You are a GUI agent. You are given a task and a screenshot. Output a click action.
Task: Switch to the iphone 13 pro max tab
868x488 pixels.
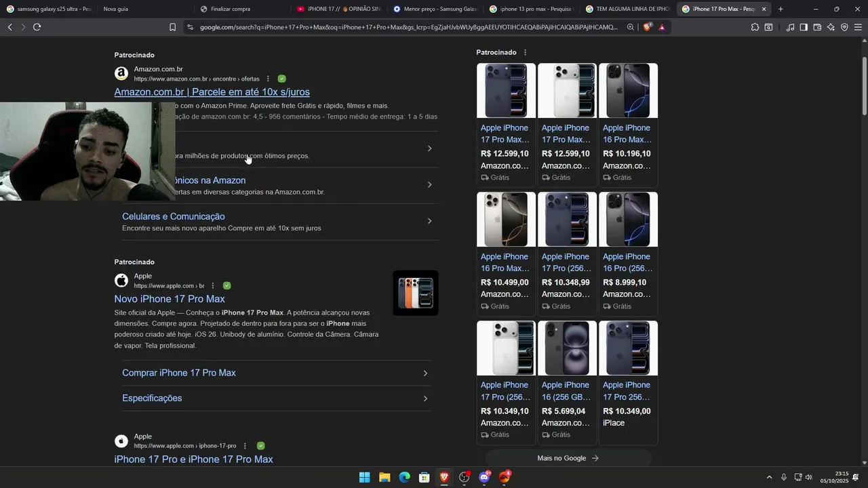coord(530,9)
